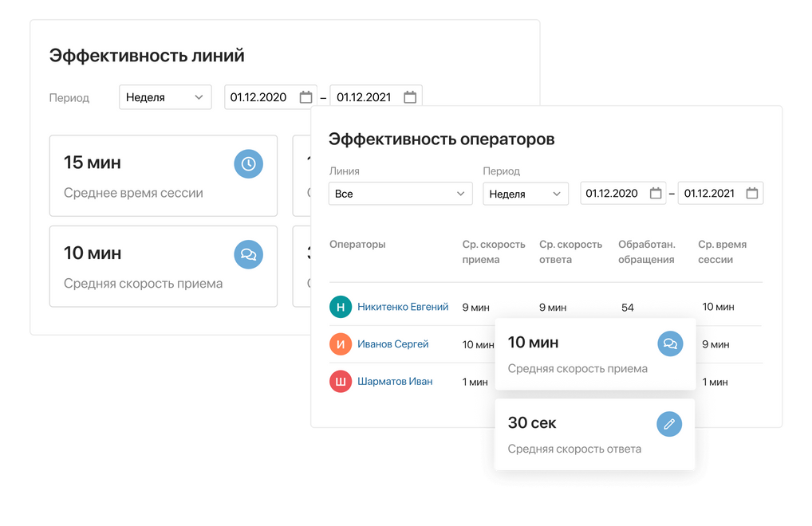Open calendar for 01.12.2020 in line efficiency panel
812x526 pixels.
click(x=306, y=97)
